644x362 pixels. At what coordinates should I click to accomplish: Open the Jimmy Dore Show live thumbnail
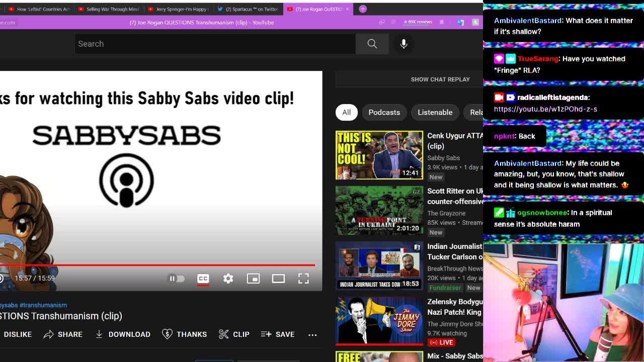coord(379,321)
